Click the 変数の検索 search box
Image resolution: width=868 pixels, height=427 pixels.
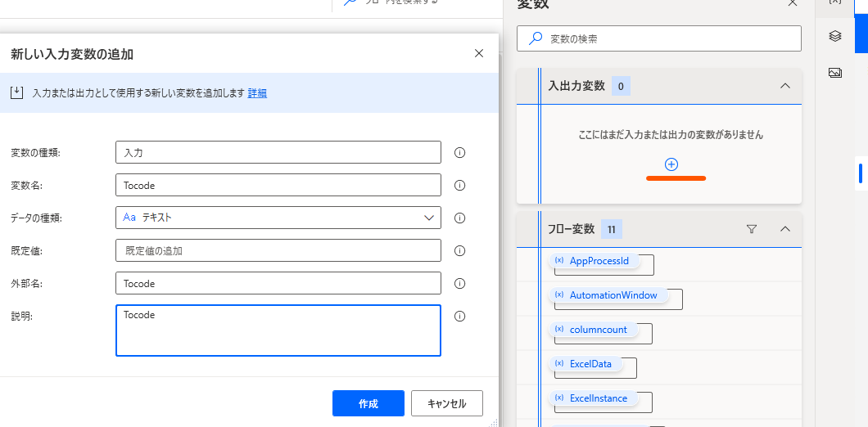658,38
